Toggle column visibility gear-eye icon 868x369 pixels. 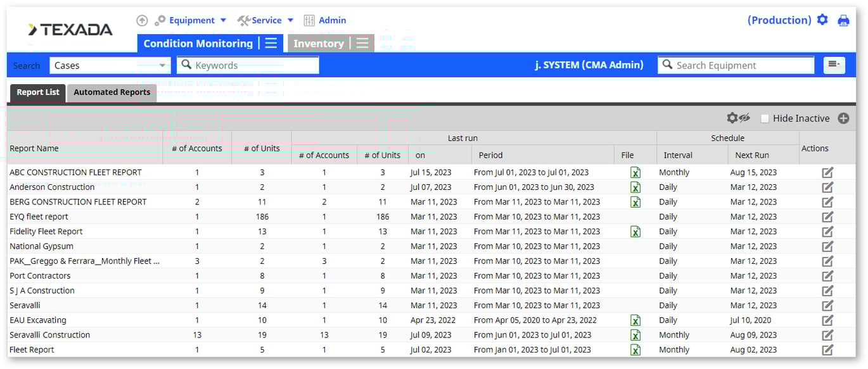point(737,118)
